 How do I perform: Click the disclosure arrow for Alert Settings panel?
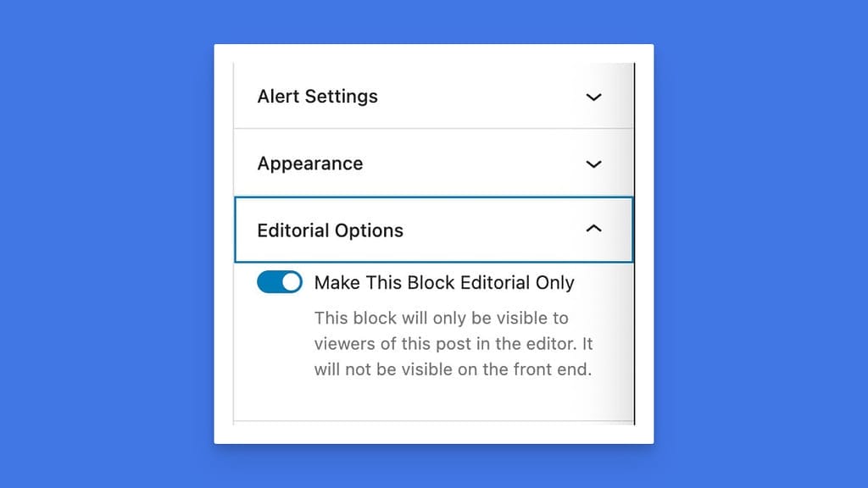coord(593,97)
